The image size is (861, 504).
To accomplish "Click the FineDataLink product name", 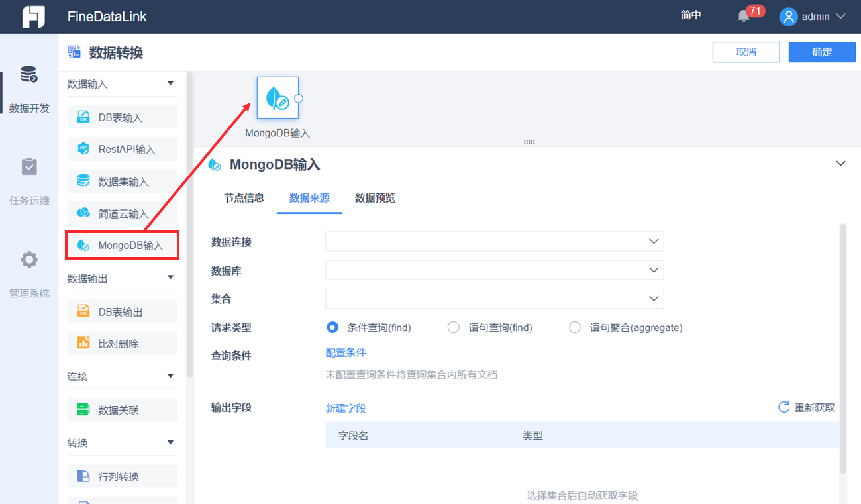I will [107, 17].
